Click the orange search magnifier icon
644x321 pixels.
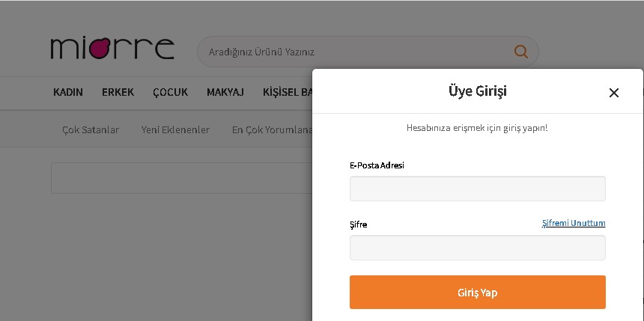[x=520, y=52]
